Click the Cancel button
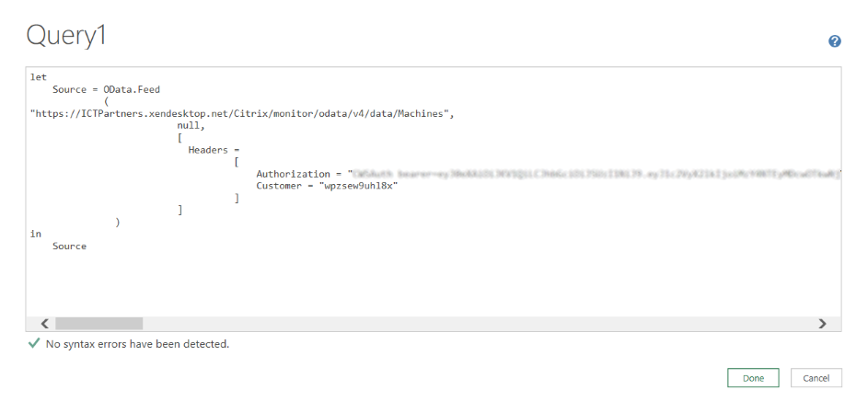The image size is (868, 413). click(816, 378)
